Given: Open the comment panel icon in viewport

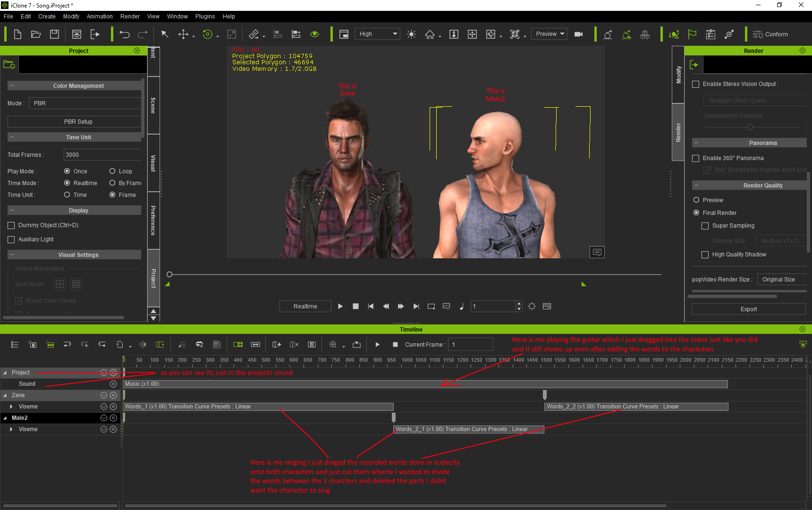Looking at the screenshot, I should coord(597,252).
